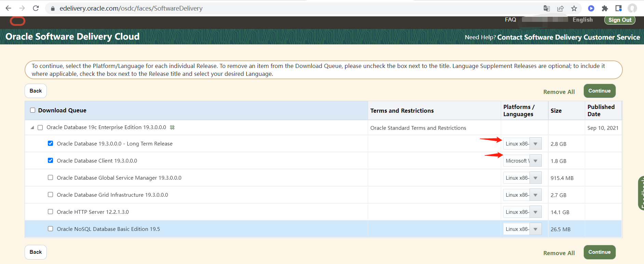Click the browser address bar URL
644x264 pixels.
(131, 9)
